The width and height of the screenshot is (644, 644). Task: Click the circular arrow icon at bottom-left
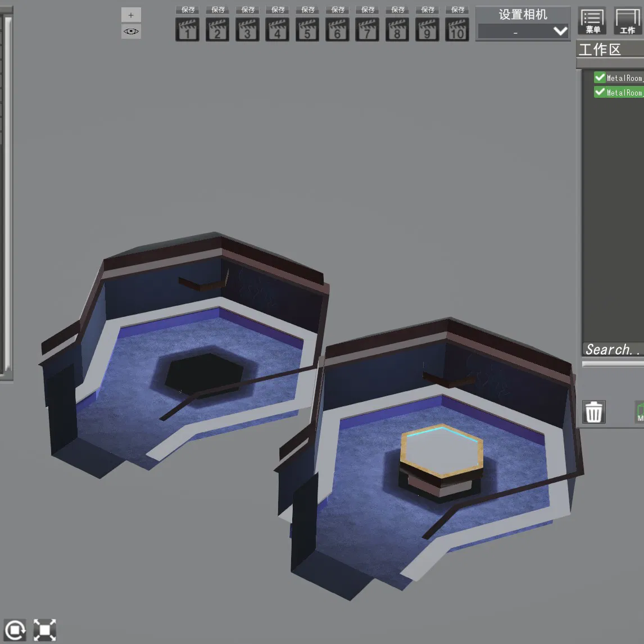click(x=15, y=630)
